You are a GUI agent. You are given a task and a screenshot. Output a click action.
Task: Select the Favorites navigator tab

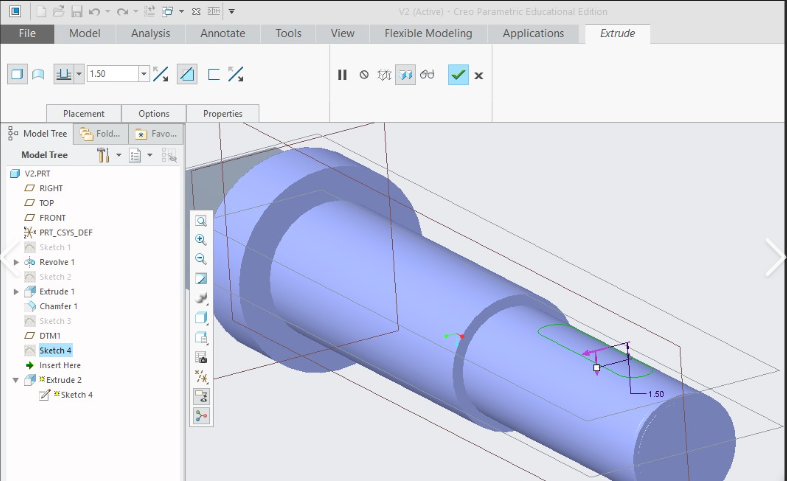point(156,134)
